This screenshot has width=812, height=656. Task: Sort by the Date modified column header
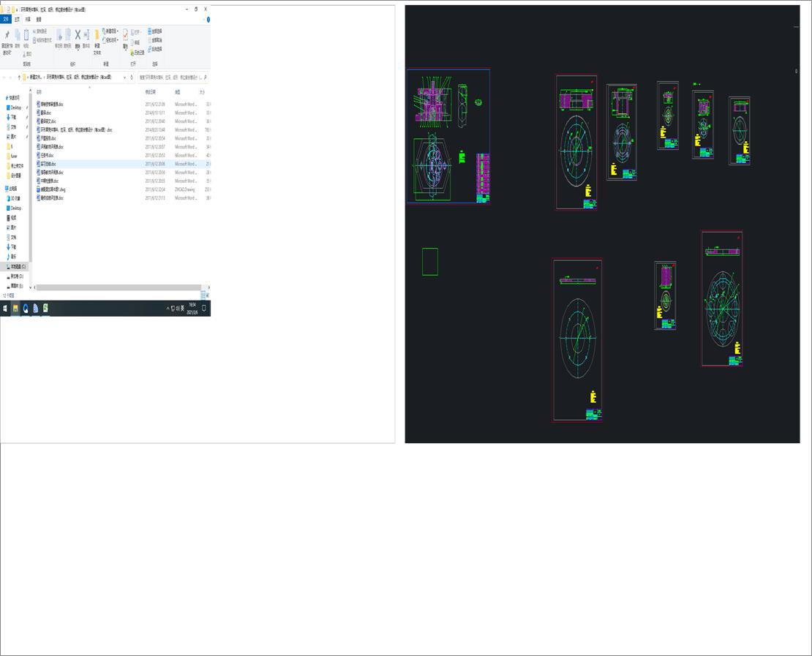pyautogui.click(x=150, y=91)
